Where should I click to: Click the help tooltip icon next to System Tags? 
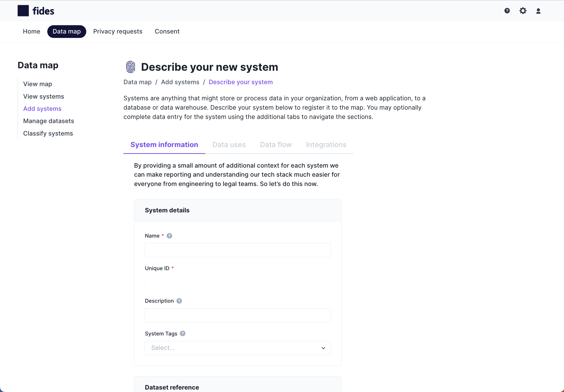183,333
